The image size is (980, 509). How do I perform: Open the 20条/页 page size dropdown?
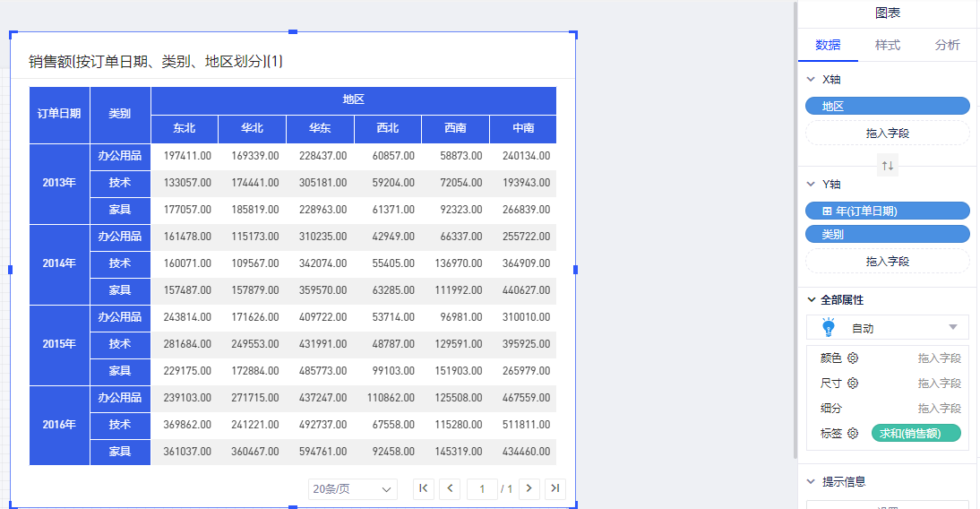[x=352, y=489]
